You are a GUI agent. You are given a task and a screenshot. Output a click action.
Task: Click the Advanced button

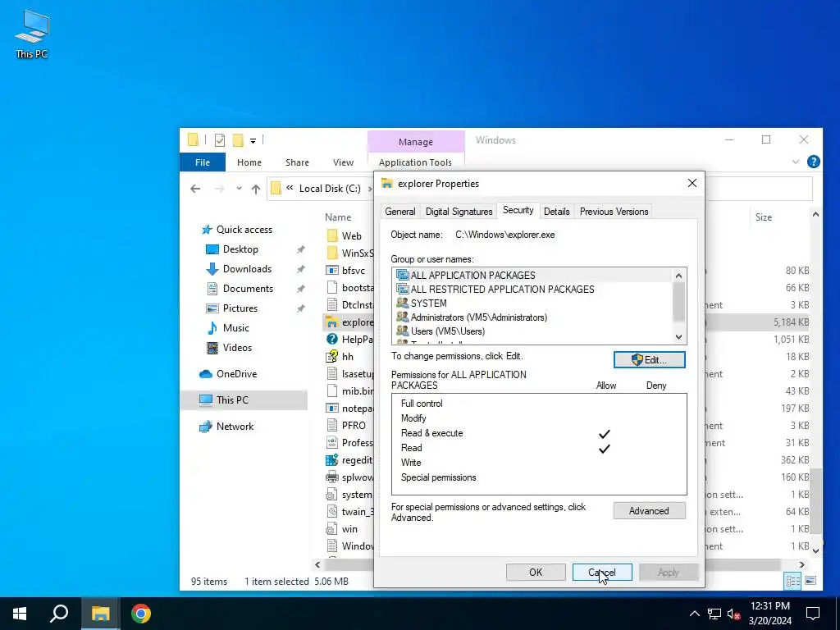650,511
